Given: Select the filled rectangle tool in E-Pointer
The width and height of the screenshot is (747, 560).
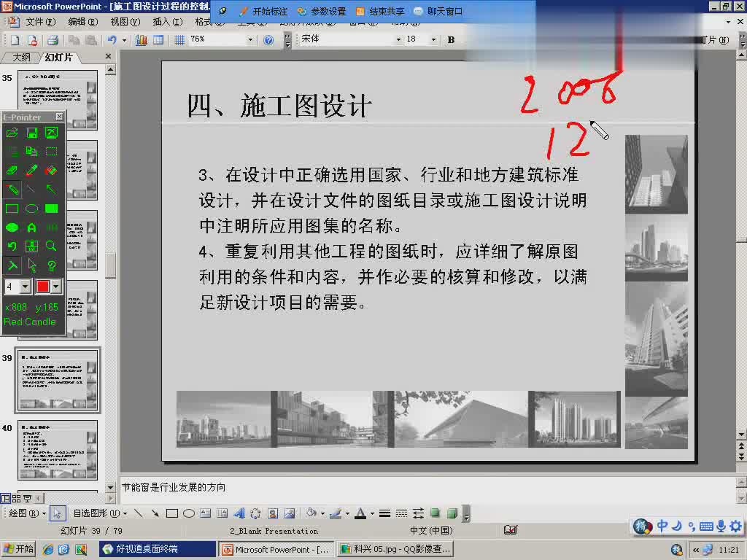Looking at the screenshot, I should (52, 209).
